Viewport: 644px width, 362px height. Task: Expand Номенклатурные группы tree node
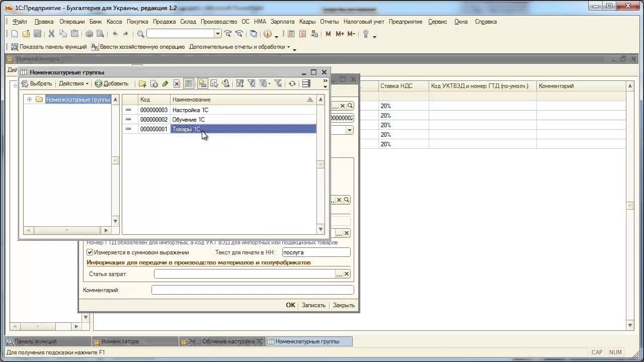29,100
